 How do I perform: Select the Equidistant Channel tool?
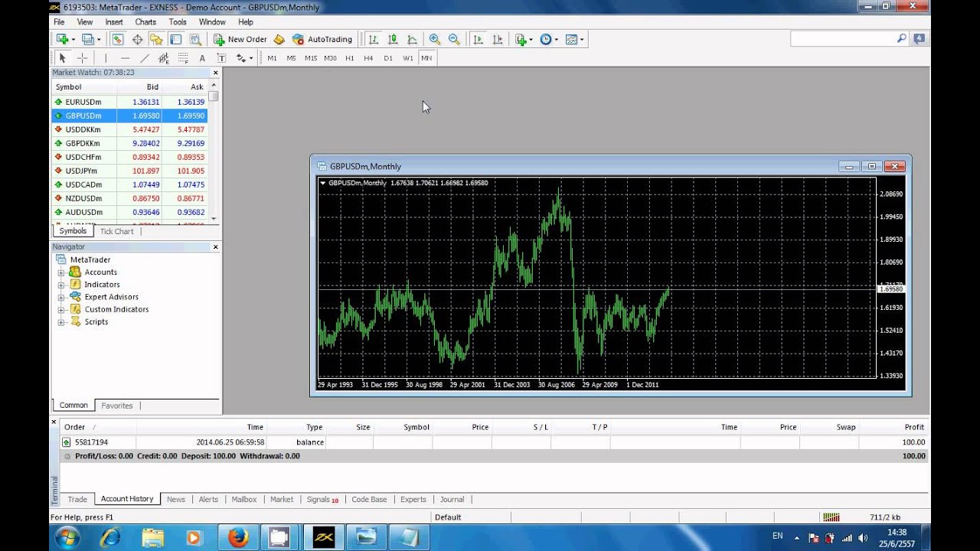click(163, 58)
